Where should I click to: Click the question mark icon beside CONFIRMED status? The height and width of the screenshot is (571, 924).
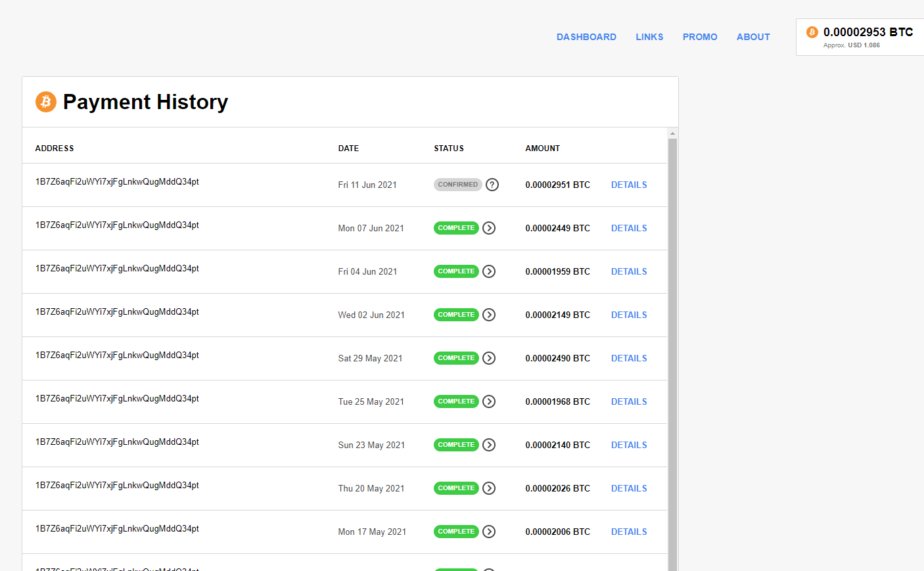tap(492, 185)
